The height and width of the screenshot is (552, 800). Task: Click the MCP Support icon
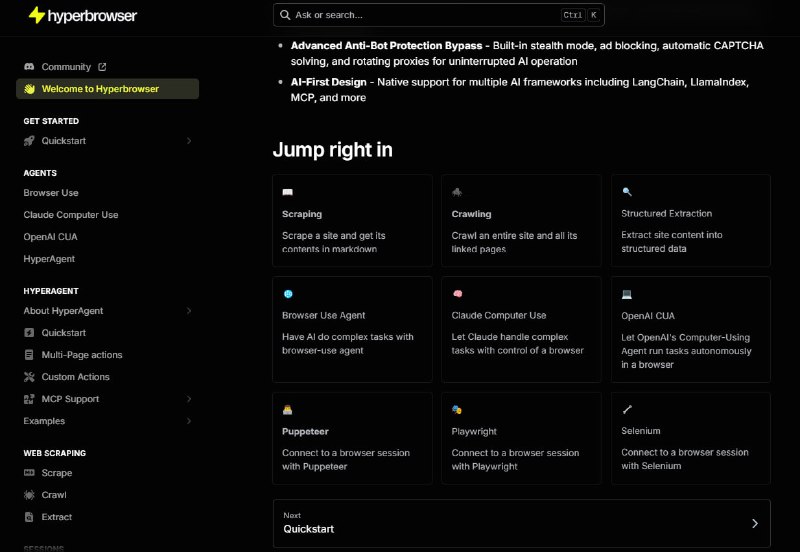(x=30, y=399)
